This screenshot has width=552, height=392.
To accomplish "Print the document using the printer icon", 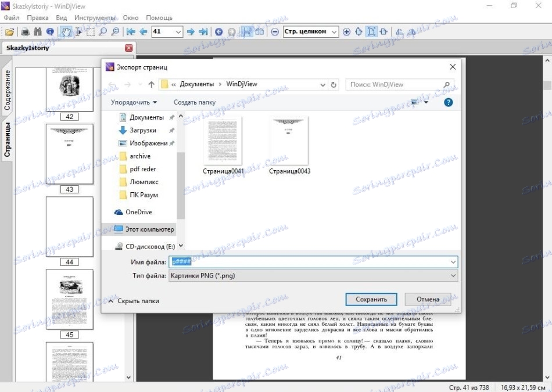I will 25,32.
